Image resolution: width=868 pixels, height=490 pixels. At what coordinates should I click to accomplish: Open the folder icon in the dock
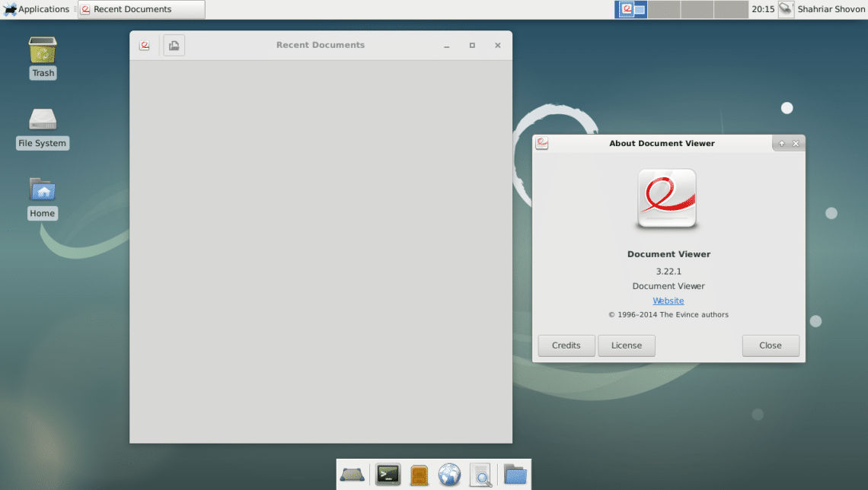click(x=515, y=475)
